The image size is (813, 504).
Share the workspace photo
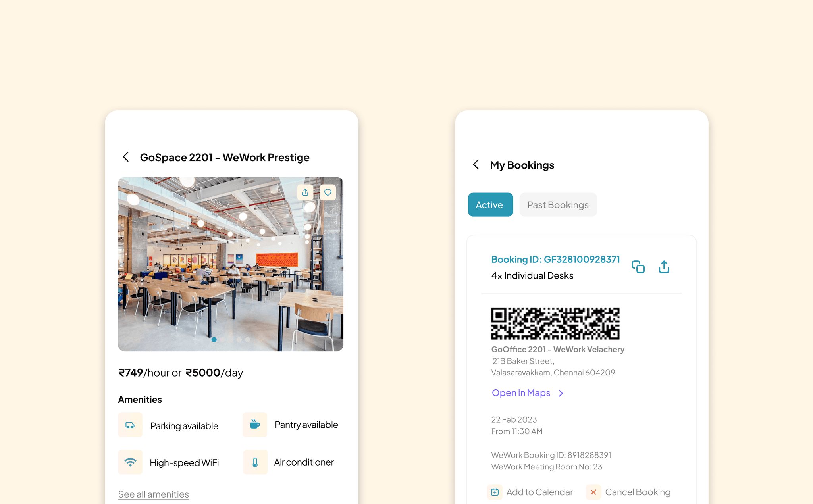tap(305, 192)
